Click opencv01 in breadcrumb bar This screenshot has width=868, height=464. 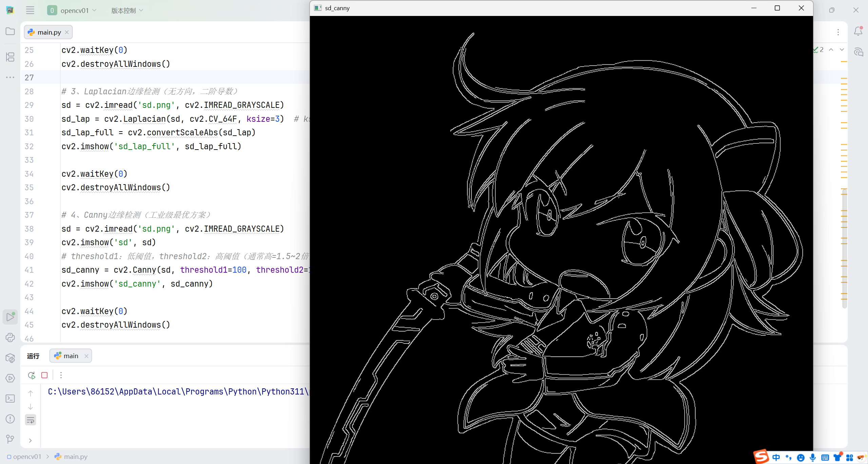(x=26, y=457)
